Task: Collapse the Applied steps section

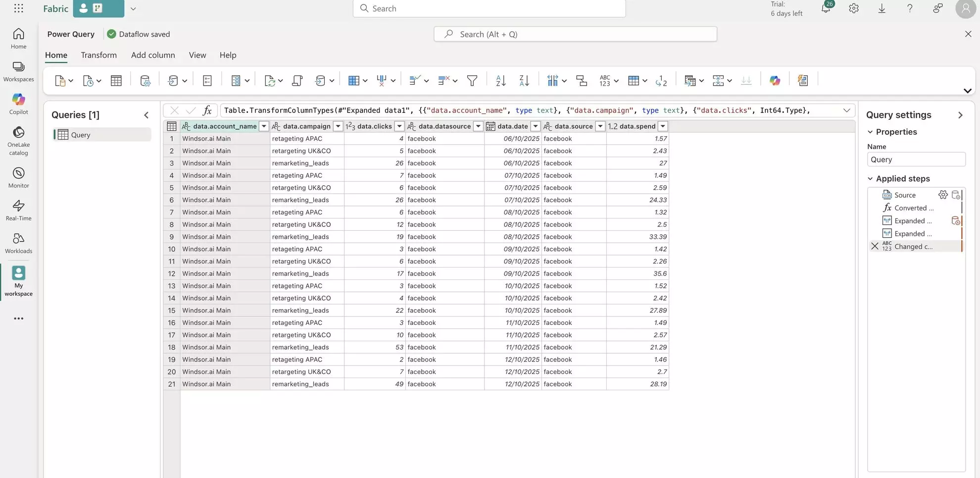Action: (x=871, y=178)
